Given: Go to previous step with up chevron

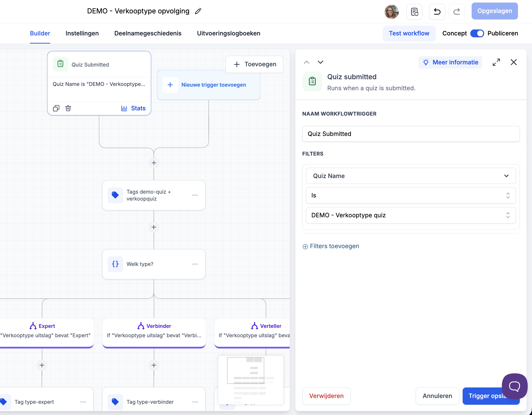Looking at the screenshot, I should point(306,62).
